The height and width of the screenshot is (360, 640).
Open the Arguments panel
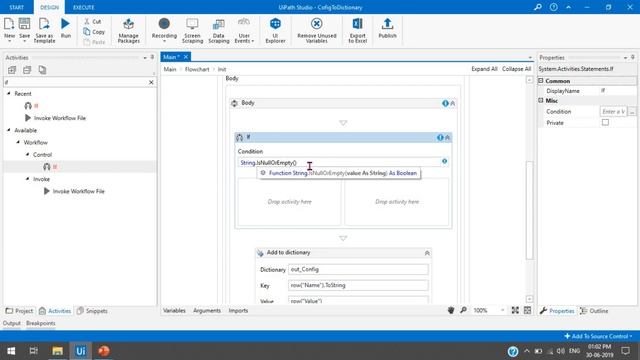point(207,311)
